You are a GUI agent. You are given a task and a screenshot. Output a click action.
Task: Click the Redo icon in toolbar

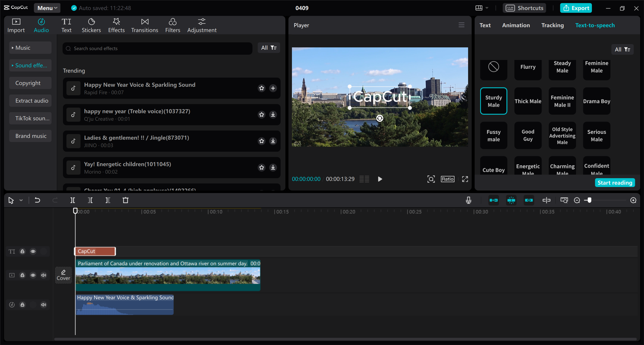tap(55, 200)
